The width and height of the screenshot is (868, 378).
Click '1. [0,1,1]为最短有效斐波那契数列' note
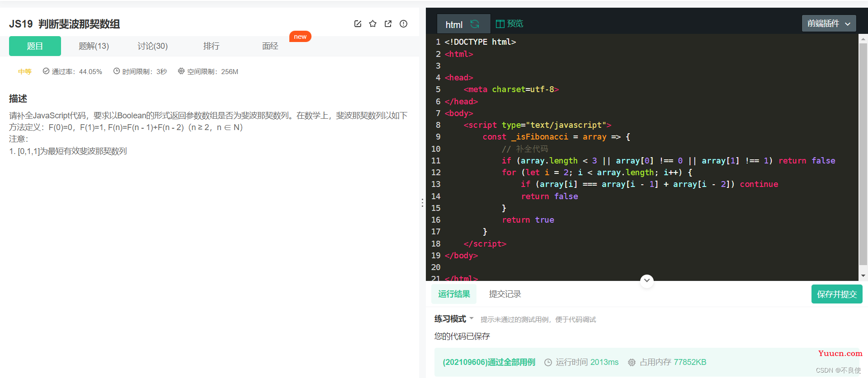click(x=68, y=151)
